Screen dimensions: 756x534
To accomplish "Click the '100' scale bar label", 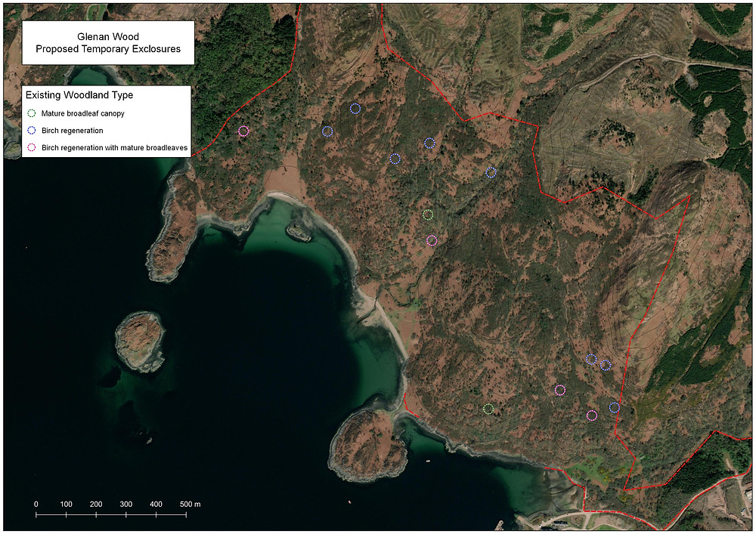I will pos(66,504).
